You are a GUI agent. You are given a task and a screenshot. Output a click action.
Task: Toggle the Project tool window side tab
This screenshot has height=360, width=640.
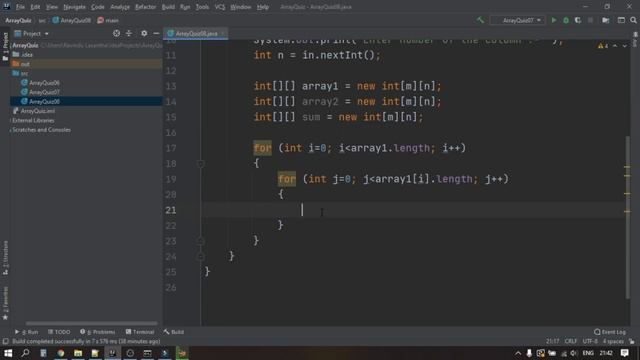5,46
